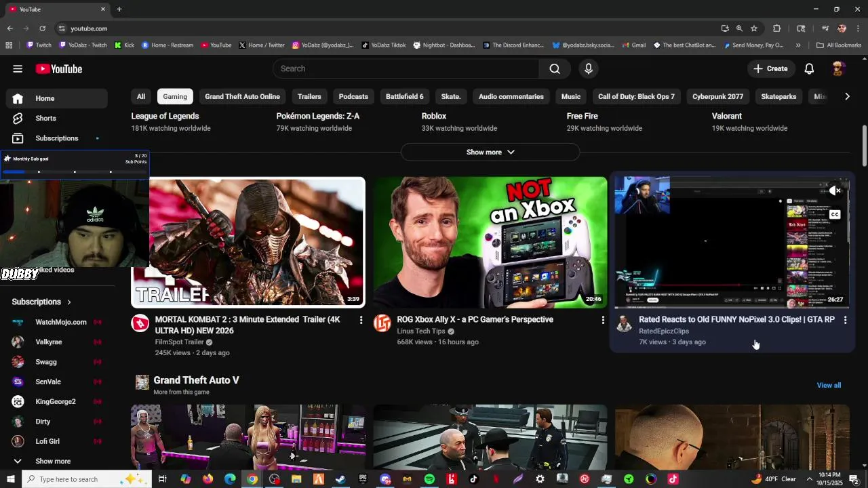Open Windows Start menu
The image size is (868, 488).
[10, 479]
